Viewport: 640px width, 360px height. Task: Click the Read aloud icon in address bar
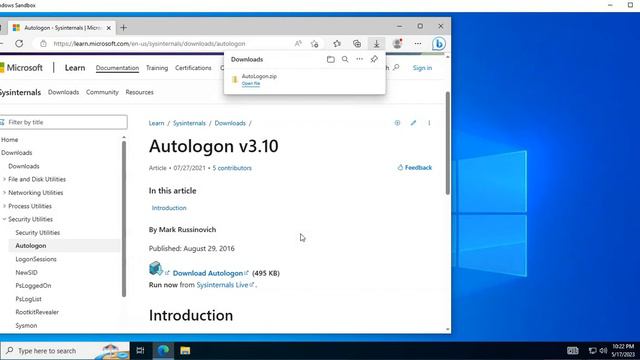pos(298,44)
